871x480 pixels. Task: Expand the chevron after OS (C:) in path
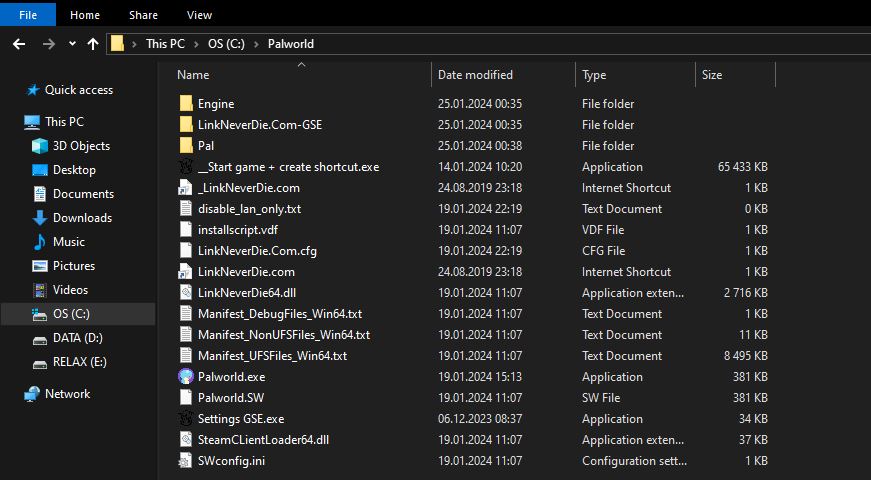(x=257, y=44)
